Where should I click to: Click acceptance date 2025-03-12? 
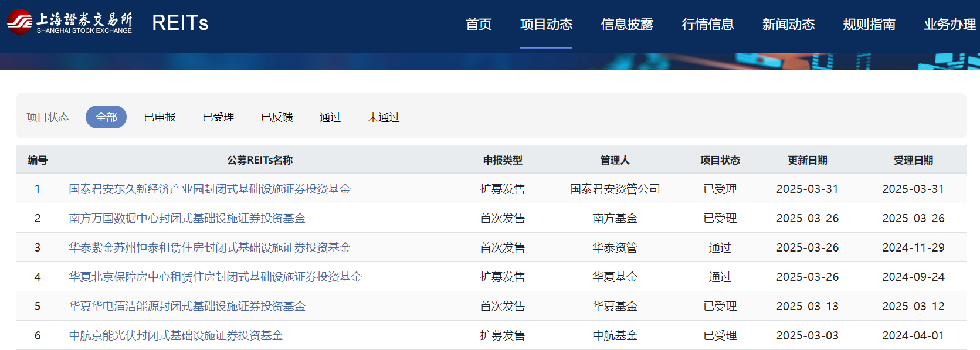pyautogui.click(x=913, y=306)
